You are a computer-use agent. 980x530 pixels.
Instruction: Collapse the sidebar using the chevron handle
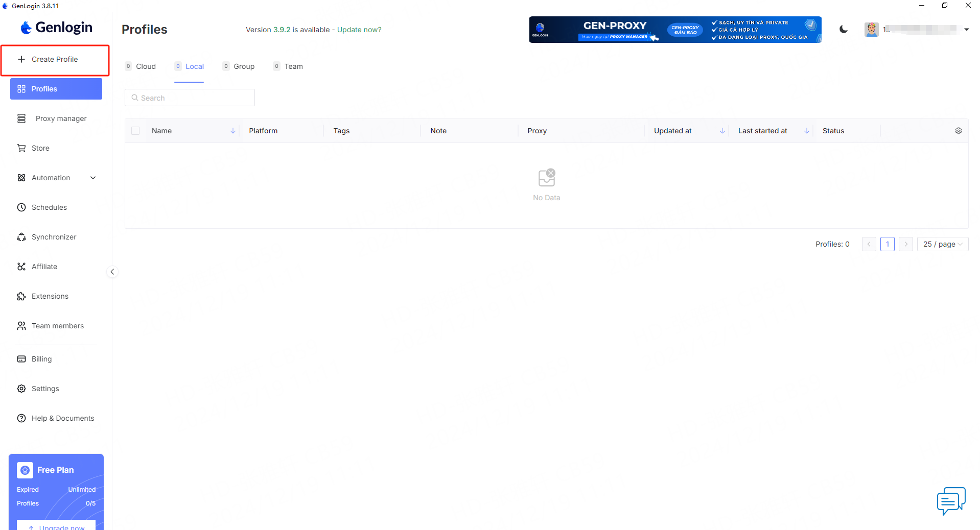pos(112,272)
